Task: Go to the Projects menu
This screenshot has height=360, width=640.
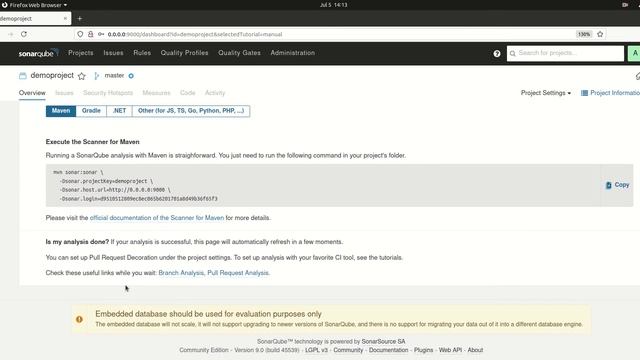Action: pos(81,53)
